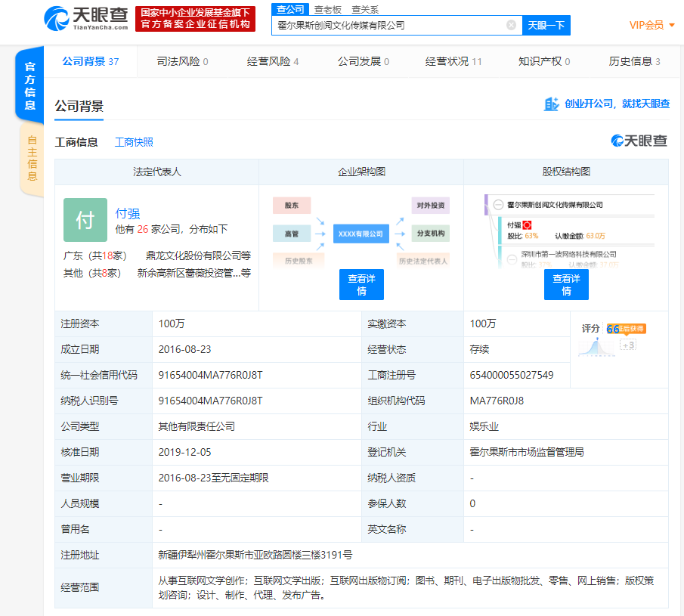The width and height of the screenshot is (684, 616).
Task: Open the Tianyancha logo homepage link
Action: point(86,18)
